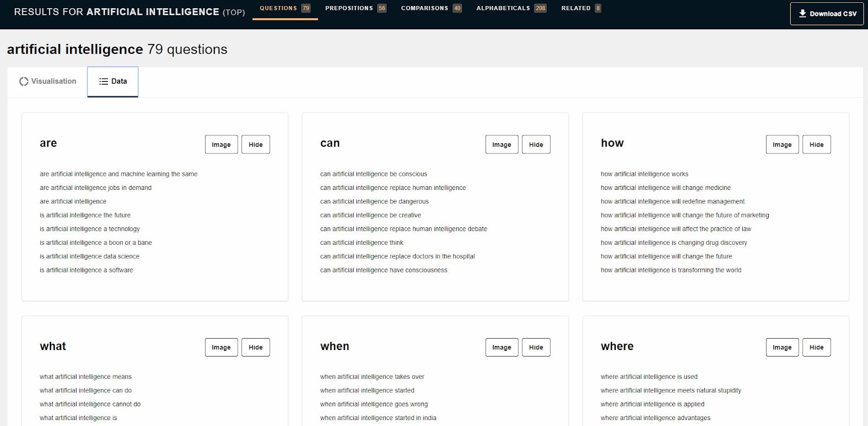Click the standalone "are artificial intelligence" entry
Image resolution: width=868 pixels, height=426 pixels.
(x=73, y=202)
